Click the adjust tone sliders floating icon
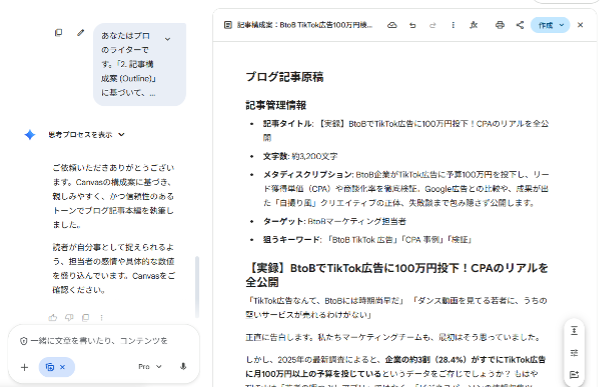This screenshot has height=388, width=604. [574, 353]
